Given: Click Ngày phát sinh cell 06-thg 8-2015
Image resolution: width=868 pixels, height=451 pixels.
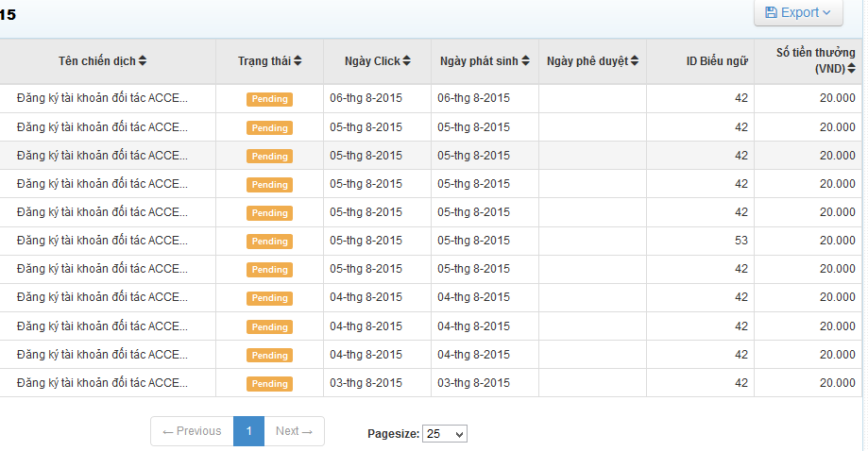Looking at the screenshot, I should 473,98.
